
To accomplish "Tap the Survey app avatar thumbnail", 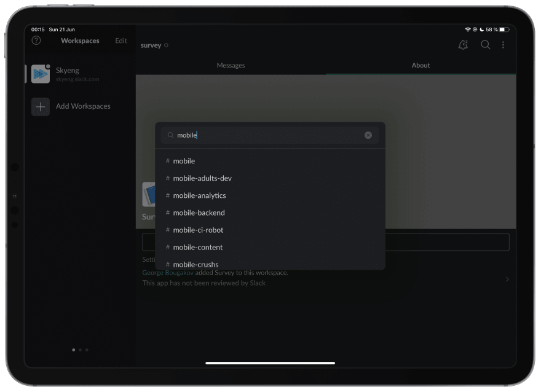I will (x=149, y=194).
